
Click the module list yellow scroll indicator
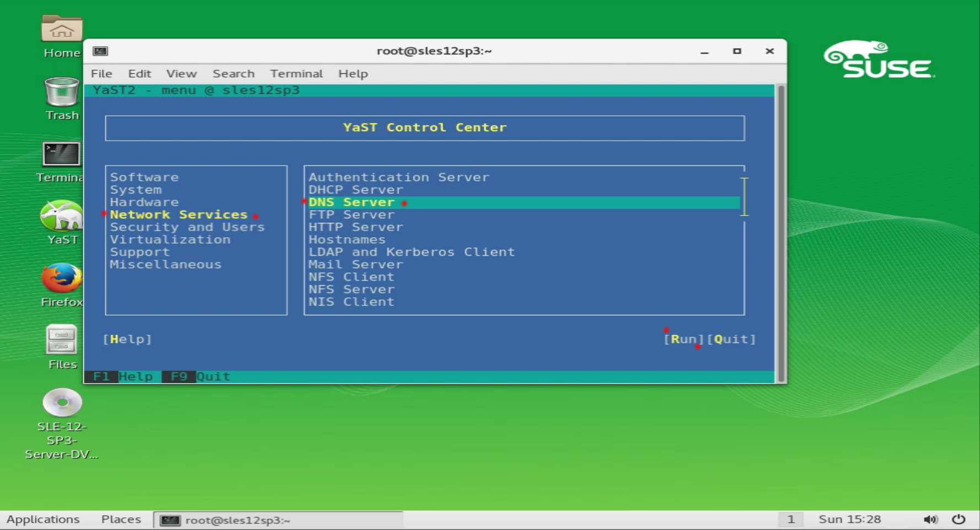click(745, 196)
